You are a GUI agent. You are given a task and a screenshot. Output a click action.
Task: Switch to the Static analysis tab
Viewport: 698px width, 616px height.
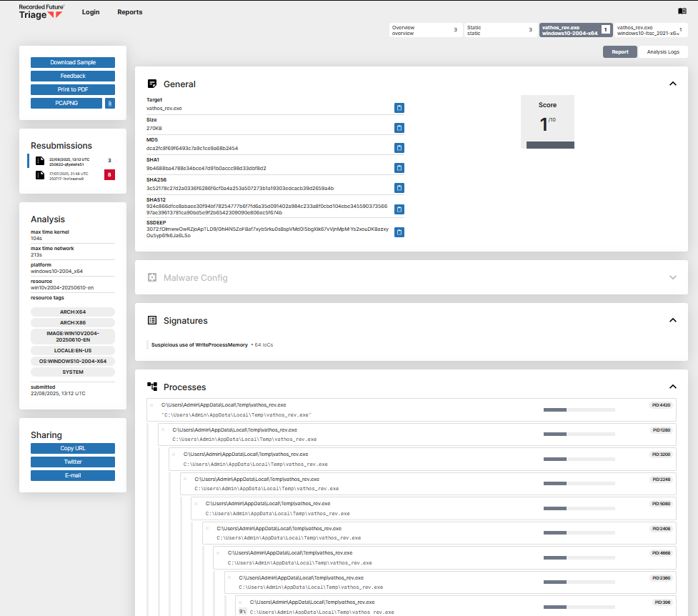point(500,30)
